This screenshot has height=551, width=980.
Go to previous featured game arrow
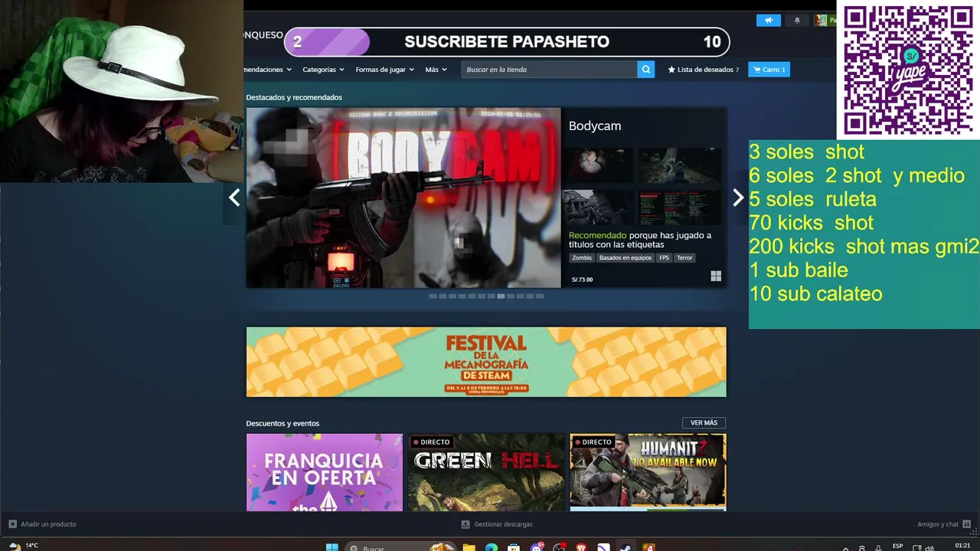pos(234,197)
